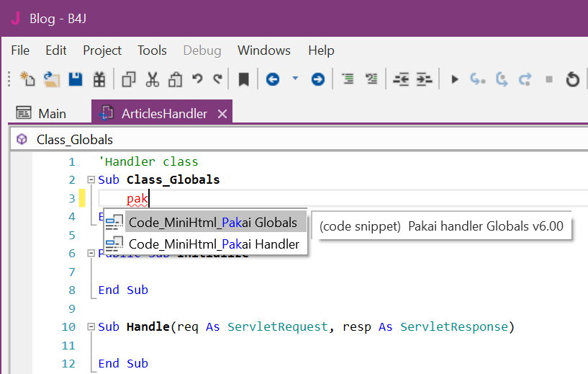The width and height of the screenshot is (588, 374).
Task: Open the Tools menu
Action: coord(152,50)
